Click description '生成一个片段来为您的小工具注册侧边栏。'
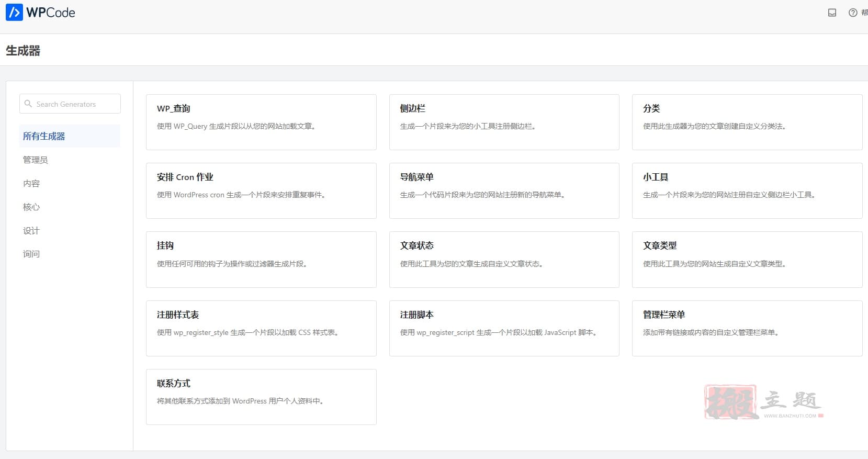This screenshot has height=459, width=868. (x=468, y=126)
